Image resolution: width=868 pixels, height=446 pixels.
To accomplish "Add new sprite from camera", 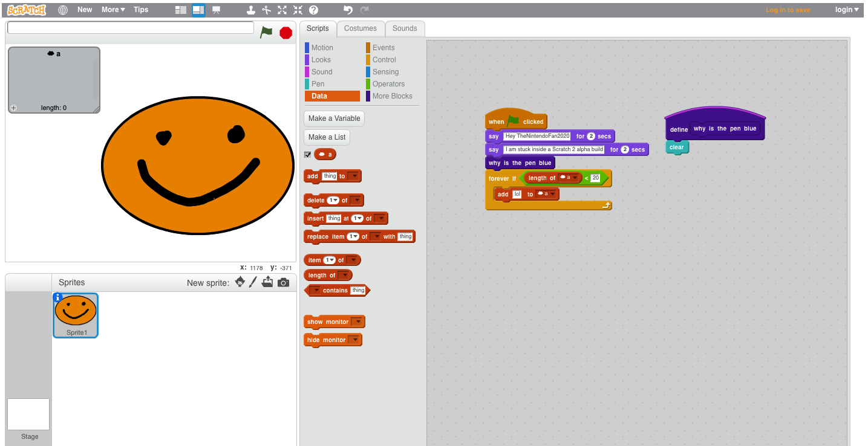I will (x=283, y=282).
